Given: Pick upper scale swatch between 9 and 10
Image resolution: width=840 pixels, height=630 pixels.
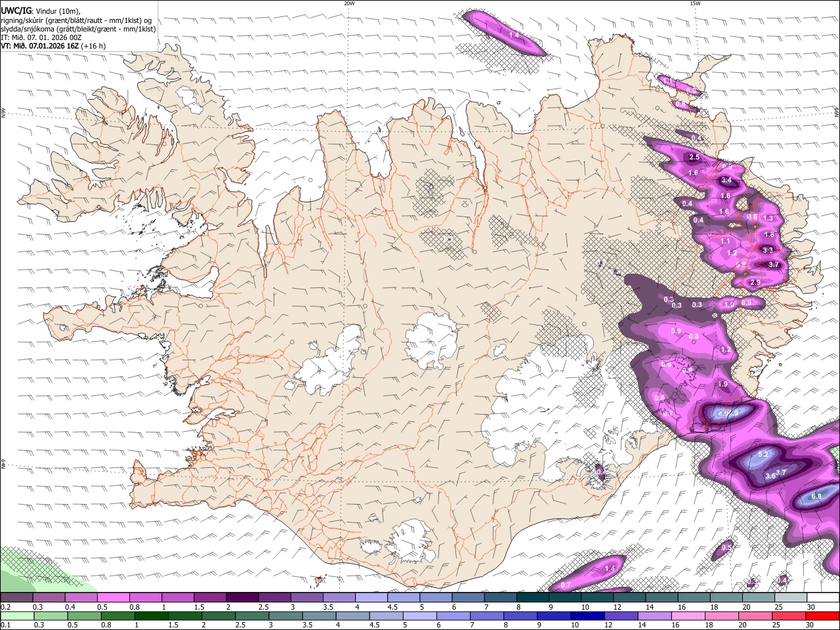Looking at the screenshot, I should [x=565, y=597].
